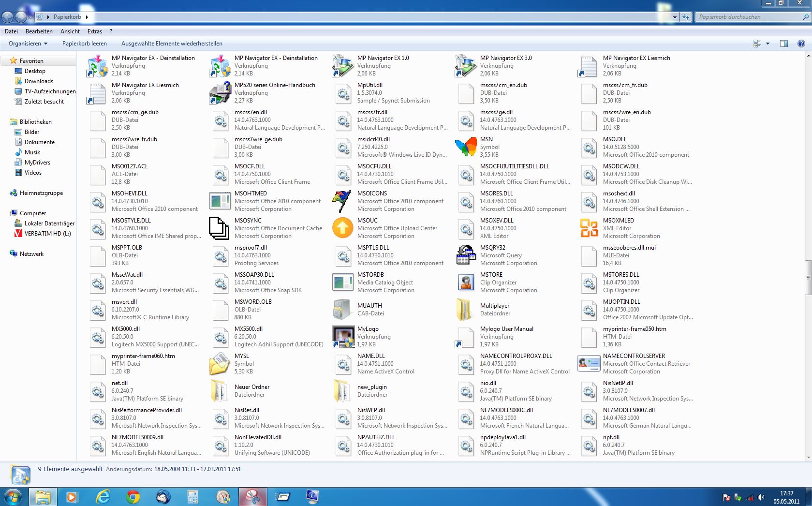Open Heimnetzgruppe in the sidebar
The image size is (812, 506).
coord(41,193)
